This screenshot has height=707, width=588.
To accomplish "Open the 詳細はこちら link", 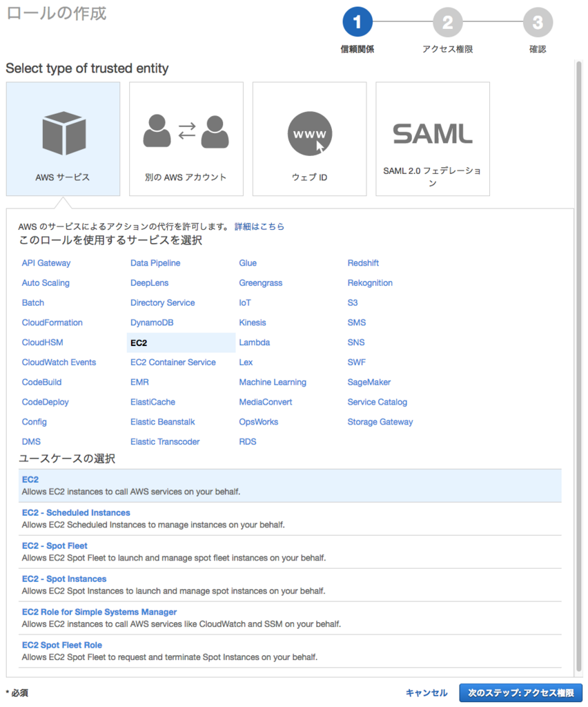I will coord(259,226).
